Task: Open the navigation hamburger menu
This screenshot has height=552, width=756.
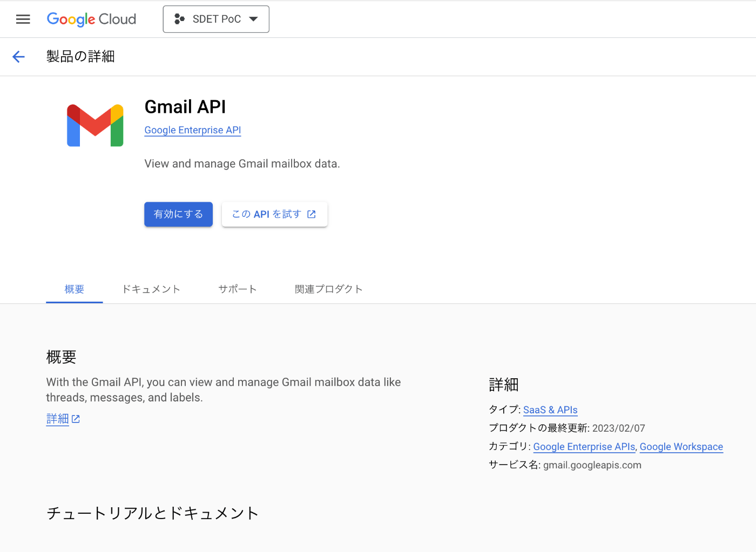Action: click(23, 19)
